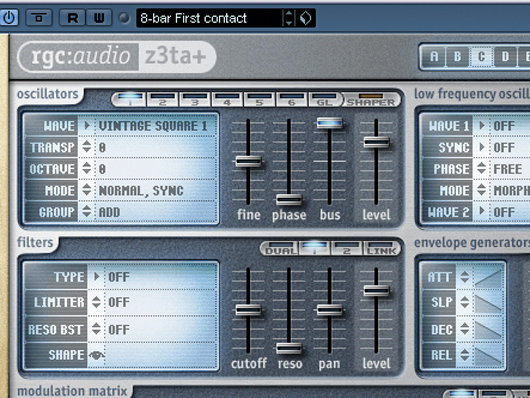Toggle the filter DUAL button
The width and height of the screenshot is (530, 398).
tap(280, 249)
